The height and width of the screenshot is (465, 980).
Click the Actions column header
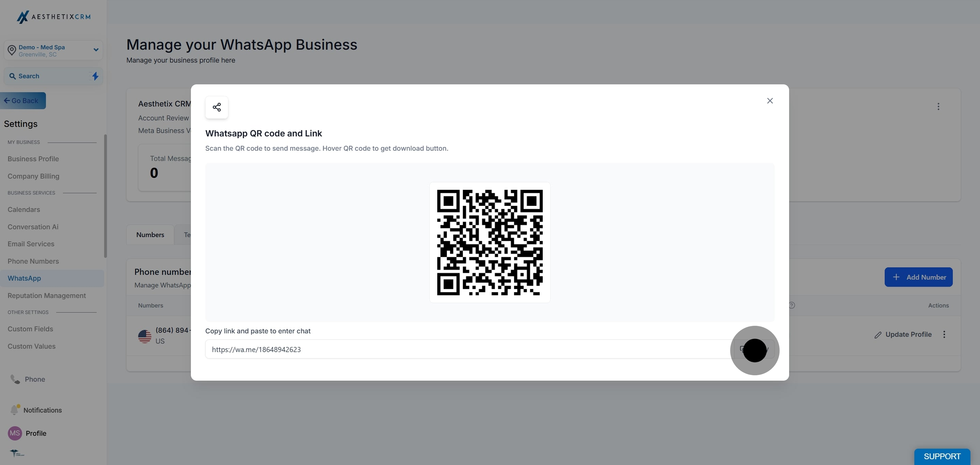coord(938,305)
